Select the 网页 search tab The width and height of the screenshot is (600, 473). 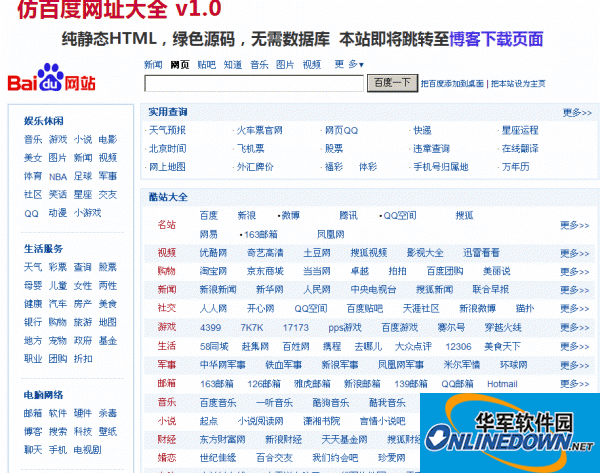pyautogui.click(x=179, y=65)
